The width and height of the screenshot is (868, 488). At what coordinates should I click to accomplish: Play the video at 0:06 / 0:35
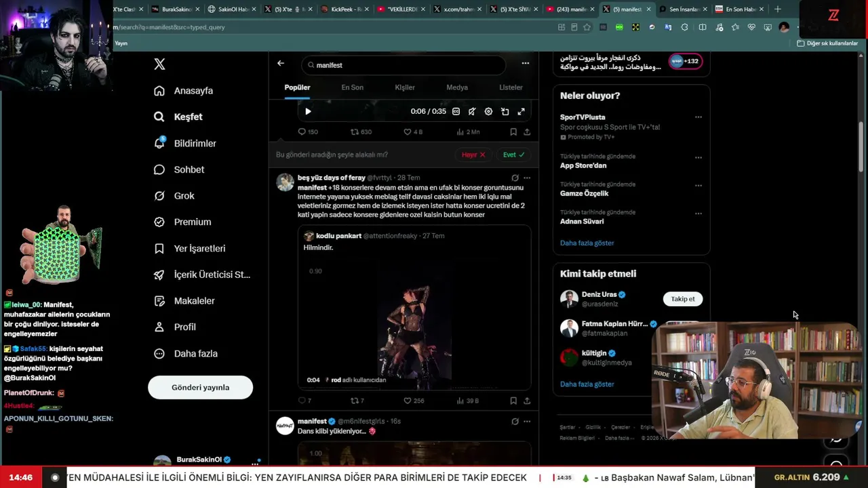(x=308, y=111)
